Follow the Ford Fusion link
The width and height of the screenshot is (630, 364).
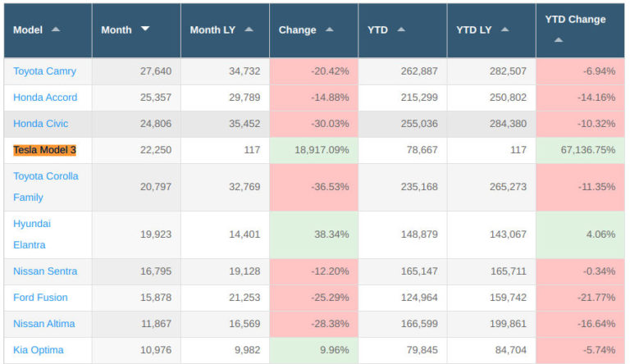coord(40,298)
